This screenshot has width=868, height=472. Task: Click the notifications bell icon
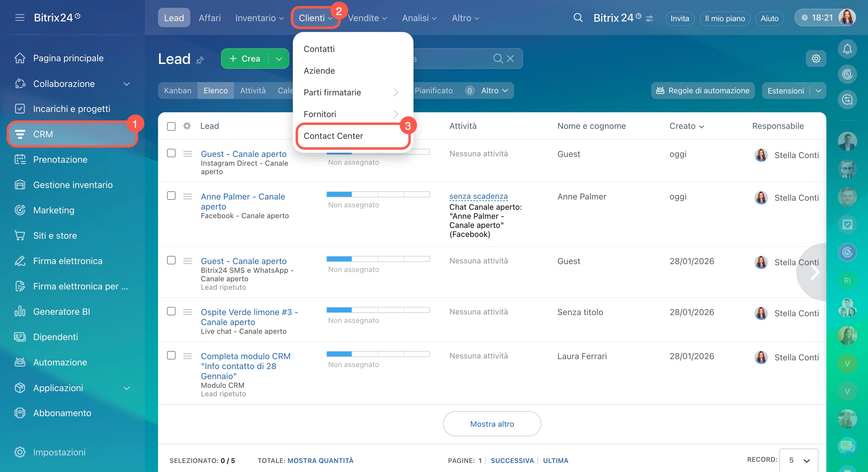tap(847, 49)
